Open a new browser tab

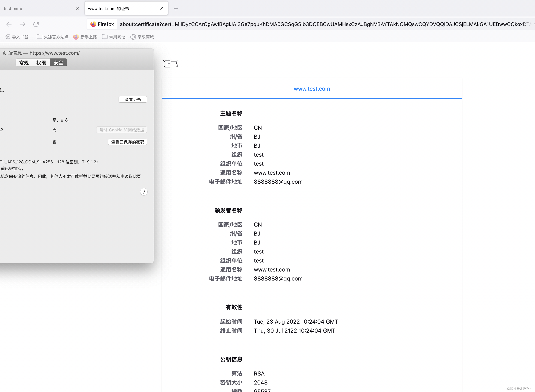[x=176, y=9]
